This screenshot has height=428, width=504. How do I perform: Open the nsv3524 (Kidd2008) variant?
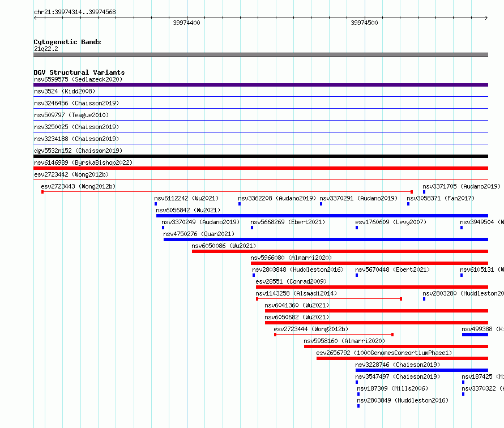tap(65, 91)
